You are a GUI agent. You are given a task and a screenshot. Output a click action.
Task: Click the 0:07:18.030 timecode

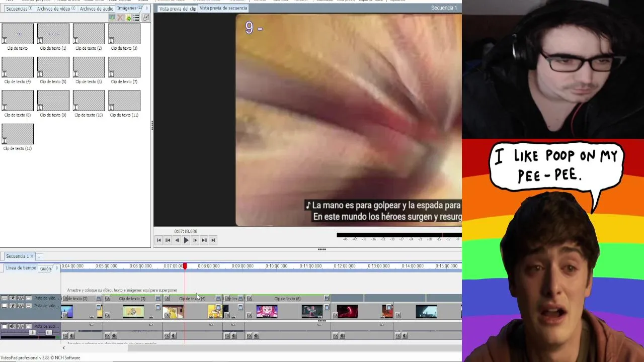186,231
